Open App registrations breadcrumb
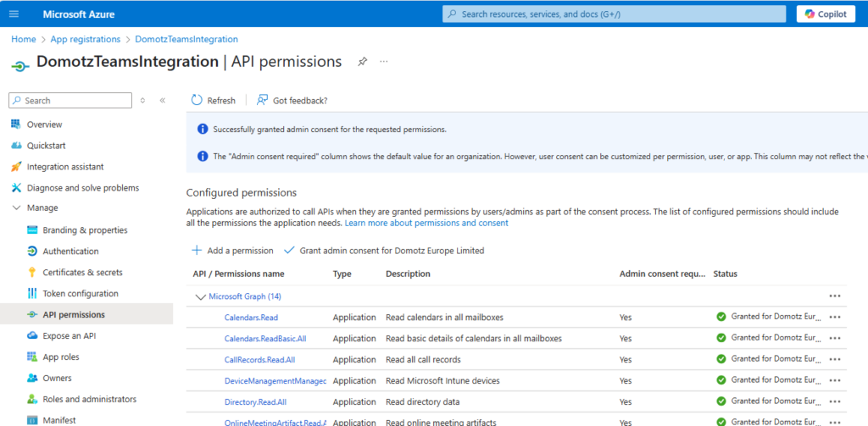The height and width of the screenshot is (426, 868). (x=86, y=39)
